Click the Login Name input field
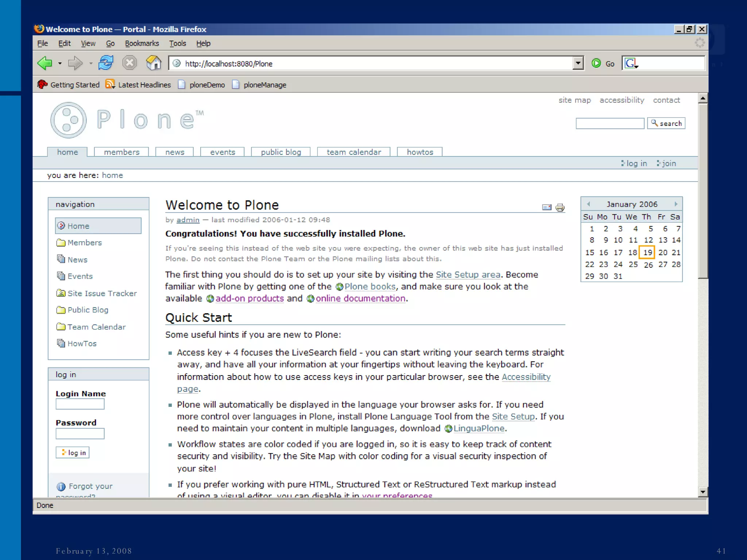The image size is (747, 560). point(80,404)
